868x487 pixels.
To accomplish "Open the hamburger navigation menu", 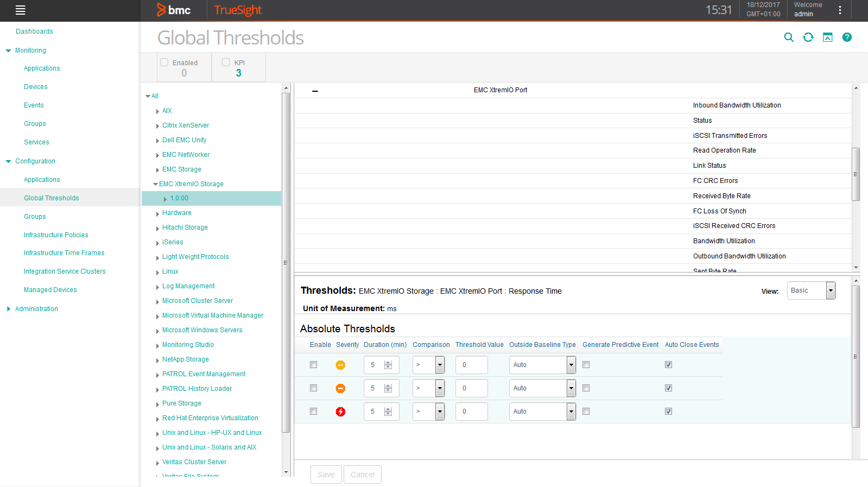I will point(21,10).
